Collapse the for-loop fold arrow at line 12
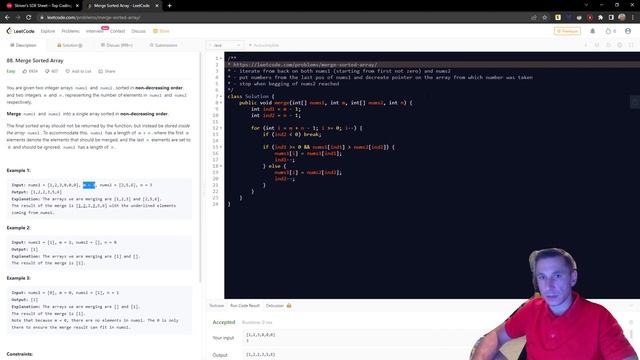The height and width of the screenshot is (360, 640). (x=221, y=128)
